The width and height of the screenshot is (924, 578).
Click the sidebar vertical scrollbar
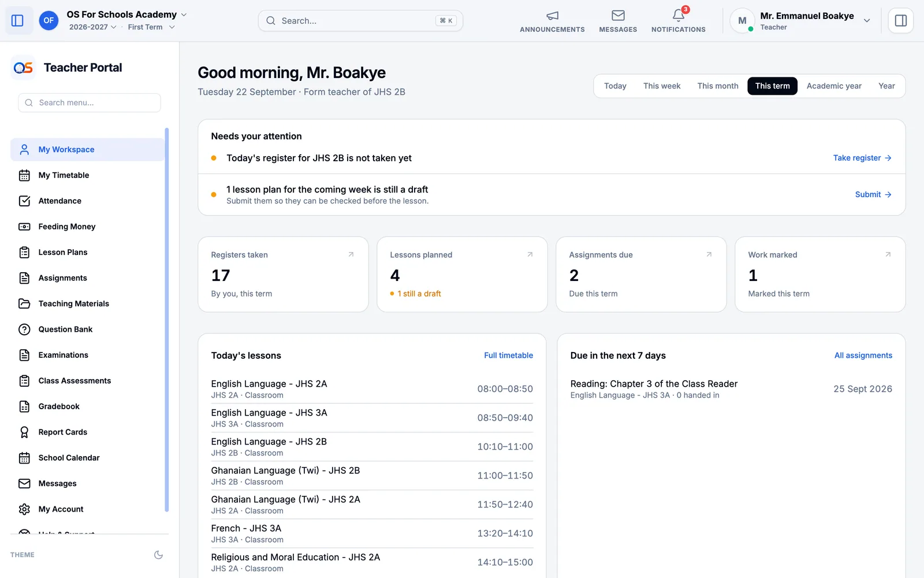click(x=167, y=320)
